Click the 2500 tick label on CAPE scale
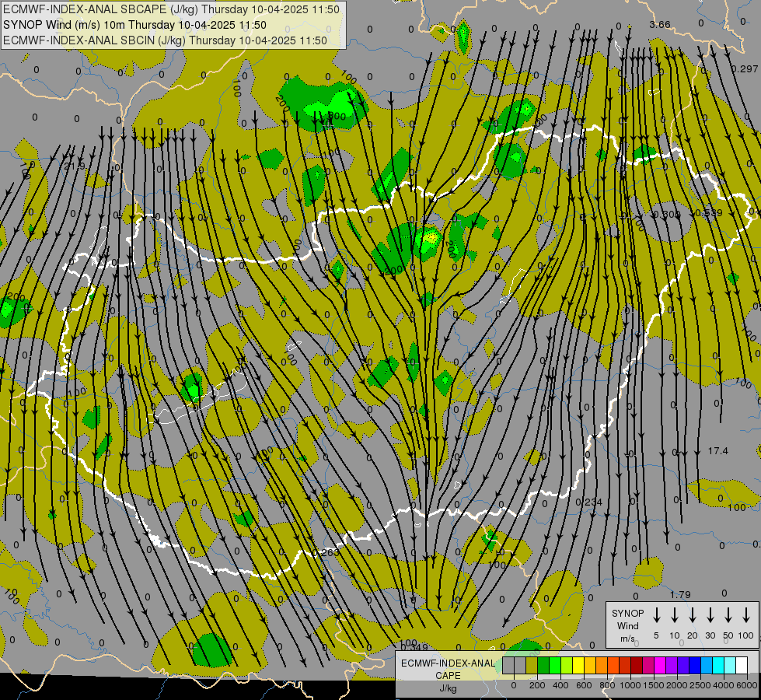This screenshot has height=700, width=761. [700, 685]
